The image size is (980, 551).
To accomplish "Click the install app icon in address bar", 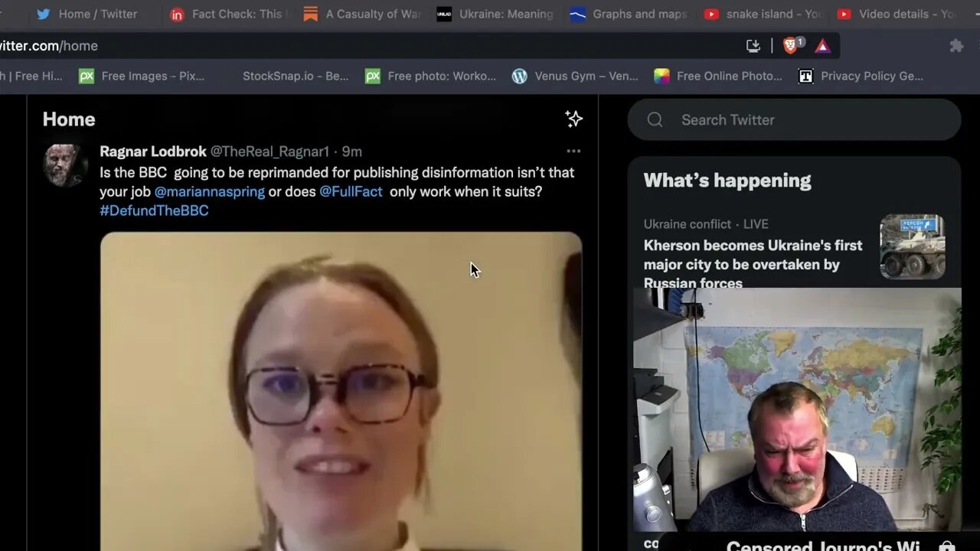I will (x=753, y=46).
